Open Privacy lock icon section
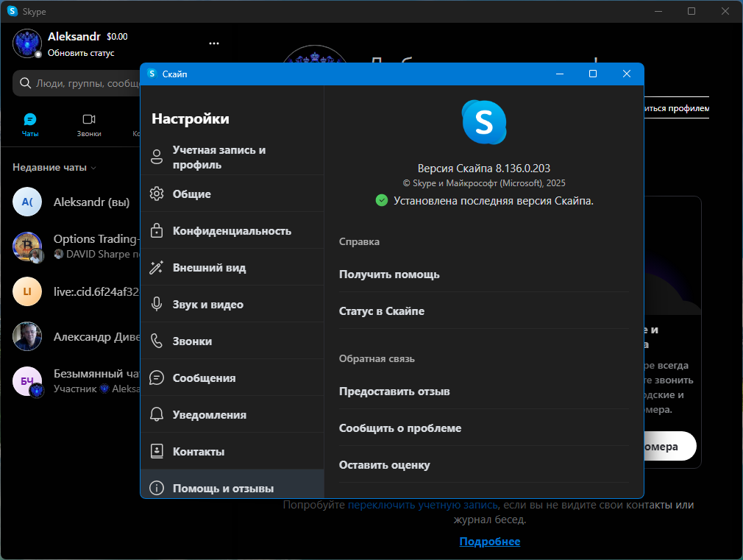 pyautogui.click(x=157, y=230)
